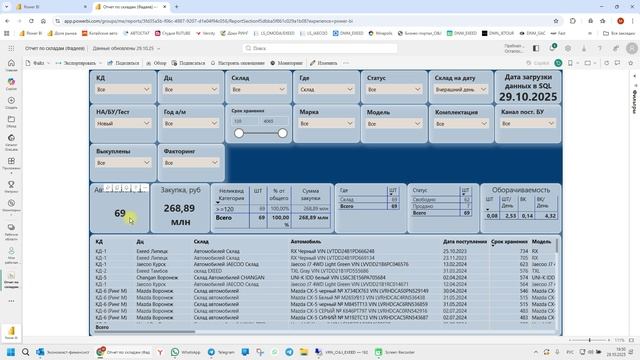The image size is (640, 360).
Task: Open the Power BI shortcut in sidebar bottom
Action: point(11,332)
